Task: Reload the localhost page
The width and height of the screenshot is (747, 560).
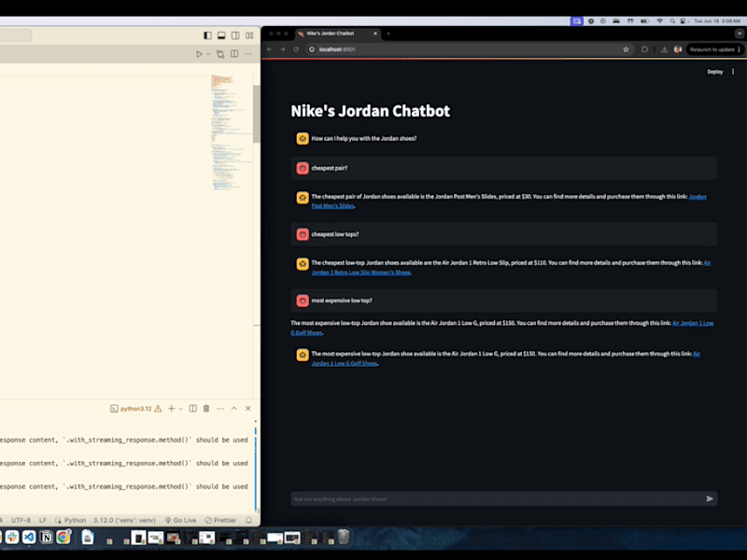Action: pos(296,49)
